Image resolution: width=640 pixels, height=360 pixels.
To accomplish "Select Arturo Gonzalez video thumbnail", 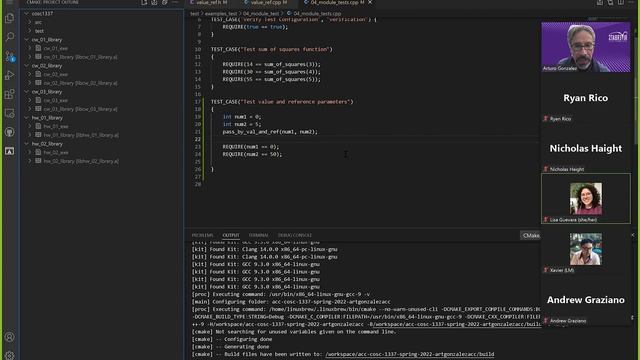I will tap(586, 47).
